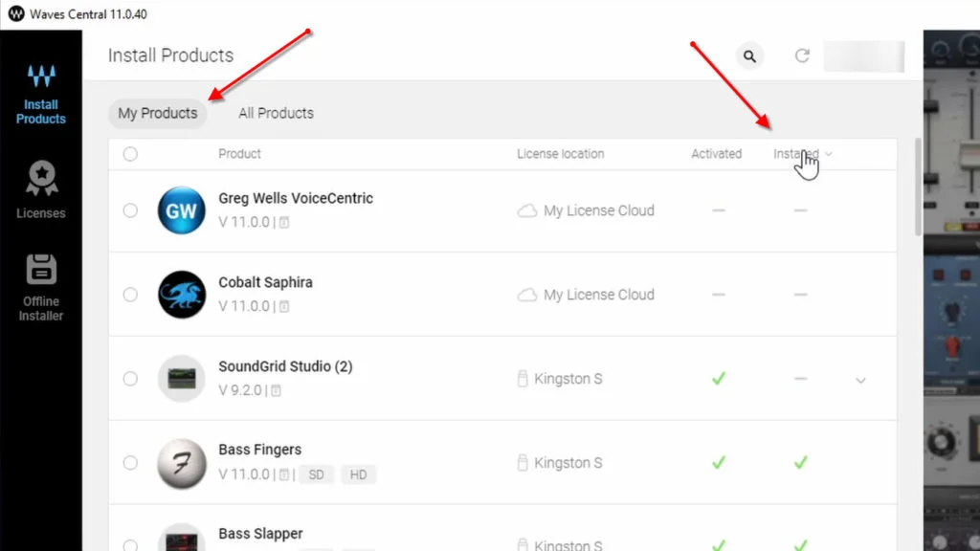Viewport: 980px width, 551px height.
Task: Open the Install Products sidebar section
Action: pos(40,95)
